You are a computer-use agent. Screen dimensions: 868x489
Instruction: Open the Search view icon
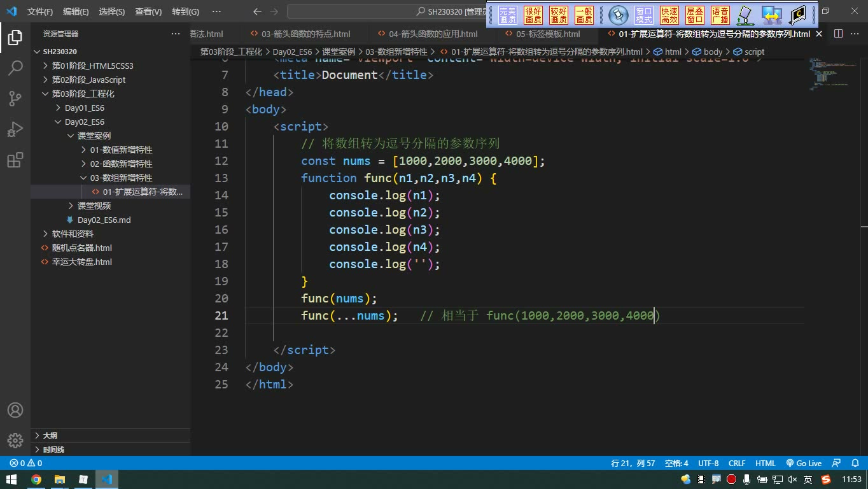click(x=15, y=68)
